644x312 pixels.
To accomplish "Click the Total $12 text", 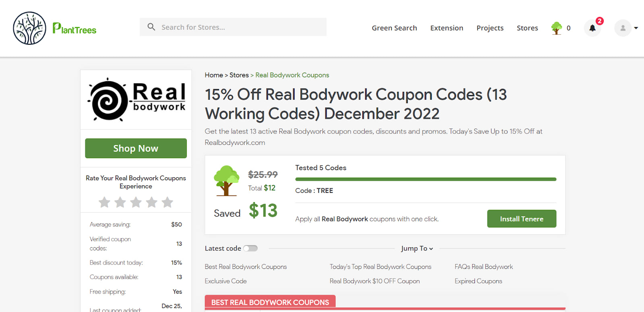I will click(x=262, y=188).
